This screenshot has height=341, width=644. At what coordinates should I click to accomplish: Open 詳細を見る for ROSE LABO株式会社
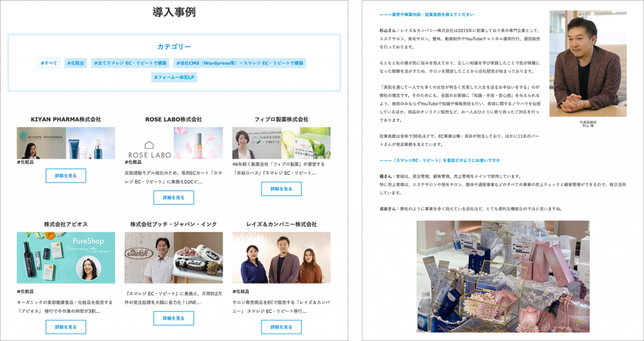174,198
